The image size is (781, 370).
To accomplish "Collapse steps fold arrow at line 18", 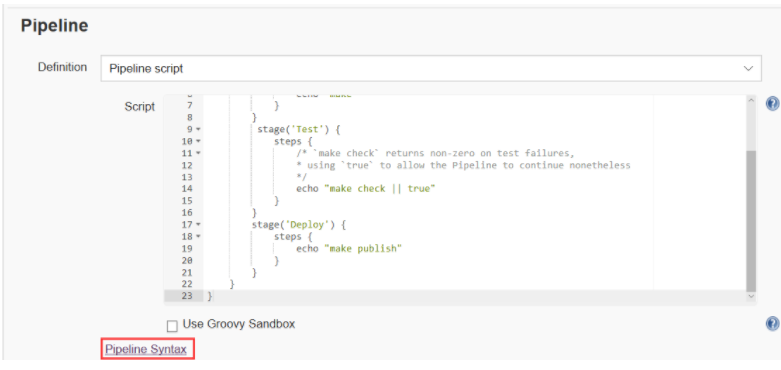I will 198,237.
